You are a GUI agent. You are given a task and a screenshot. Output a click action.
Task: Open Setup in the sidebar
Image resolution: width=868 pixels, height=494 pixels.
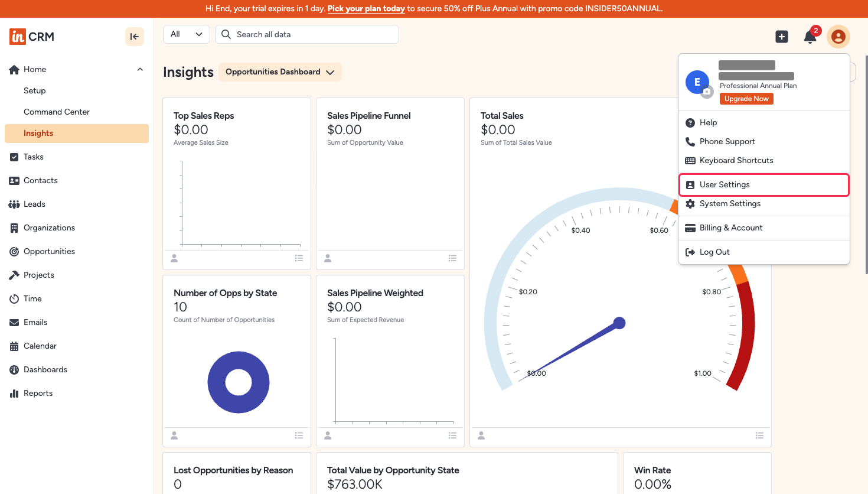click(x=35, y=91)
